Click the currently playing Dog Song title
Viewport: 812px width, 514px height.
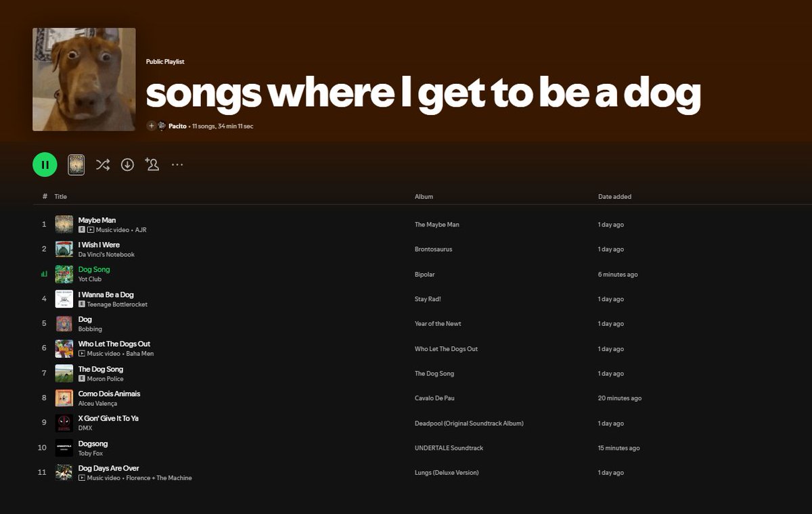(94, 269)
